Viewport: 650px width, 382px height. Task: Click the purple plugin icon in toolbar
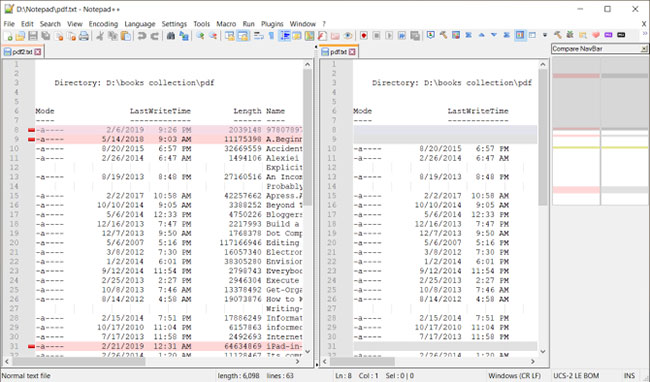point(608,35)
